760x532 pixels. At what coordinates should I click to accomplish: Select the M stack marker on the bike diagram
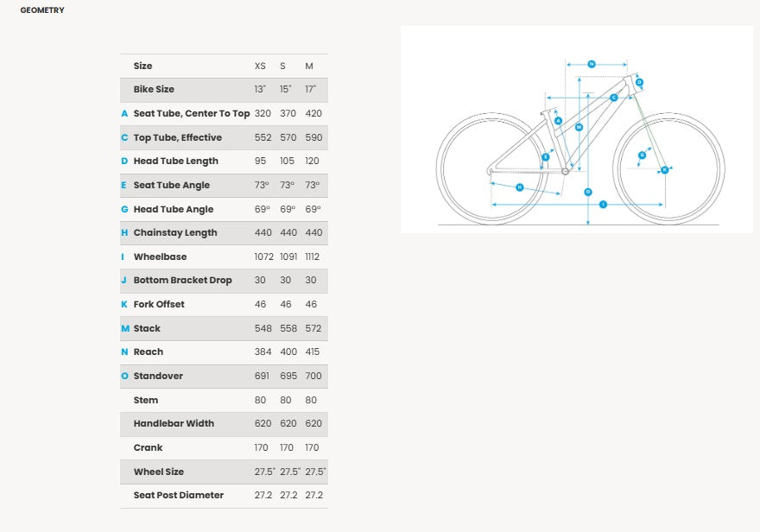[x=579, y=127]
